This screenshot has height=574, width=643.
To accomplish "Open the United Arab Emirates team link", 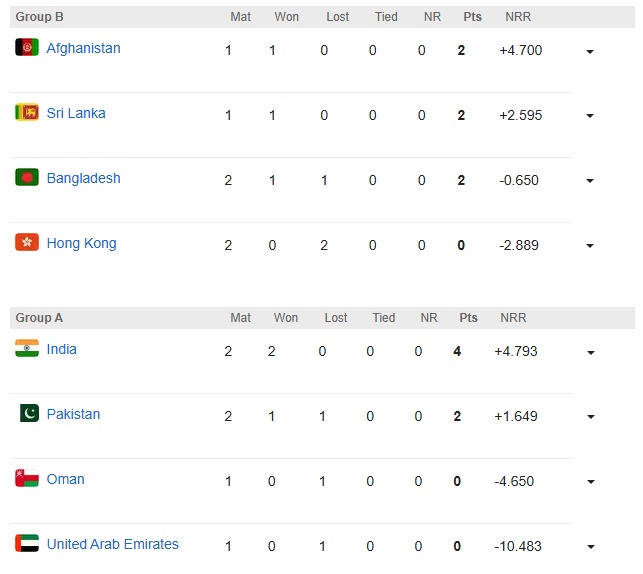I will click(x=112, y=544).
